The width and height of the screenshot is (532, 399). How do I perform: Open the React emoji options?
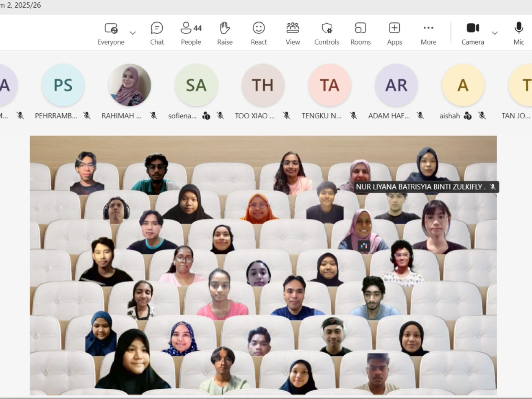click(259, 33)
